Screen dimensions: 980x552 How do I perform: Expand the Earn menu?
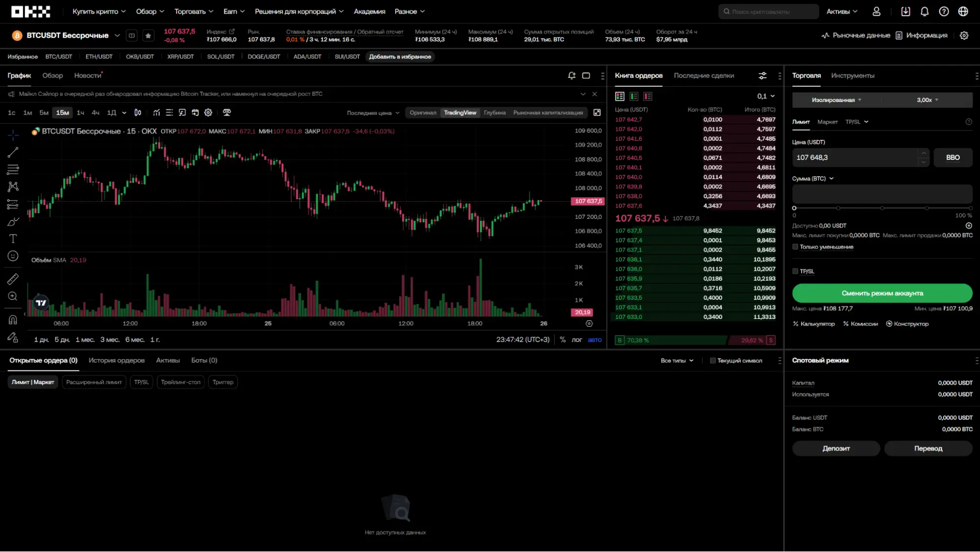[234, 11]
